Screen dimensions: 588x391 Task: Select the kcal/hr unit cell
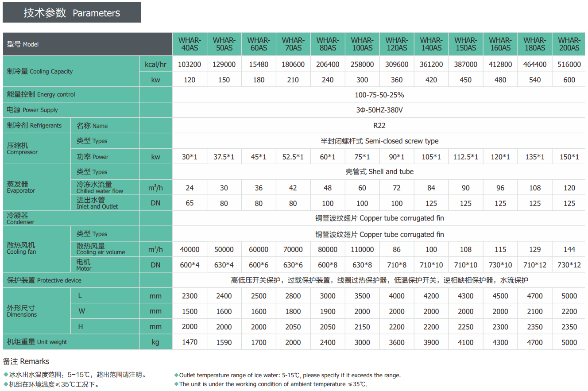click(155, 64)
